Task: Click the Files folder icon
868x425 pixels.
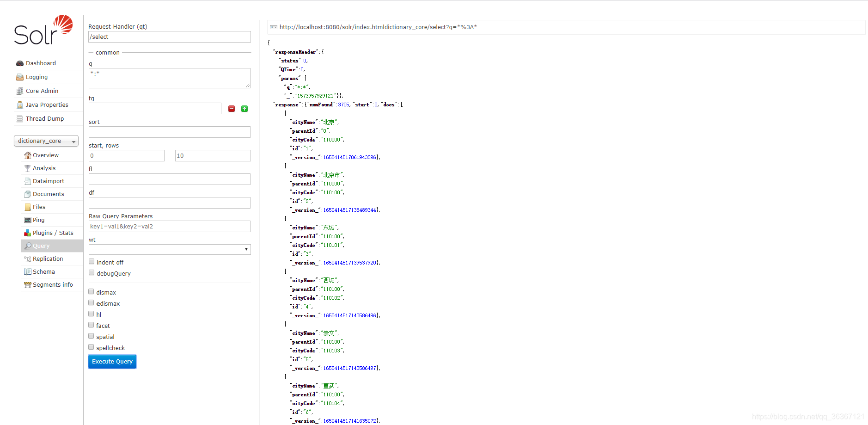Action: coord(28,207)
